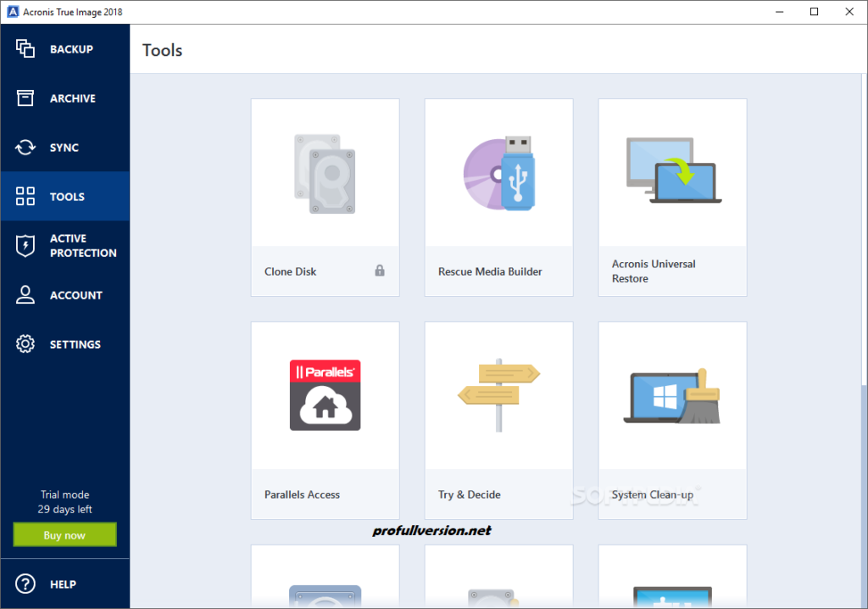Open the Sync section
The height and width of the screenshot is (609, 868).
coord(64,147)
